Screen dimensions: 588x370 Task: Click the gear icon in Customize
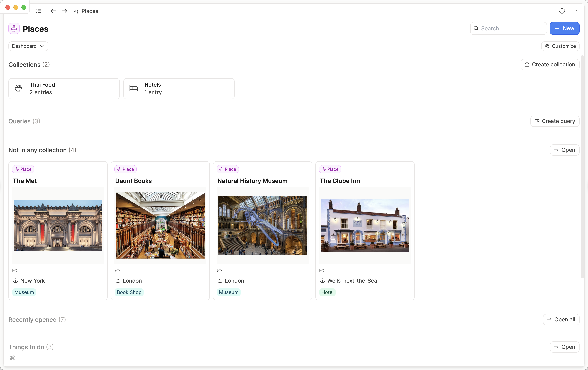coord(547,46)
